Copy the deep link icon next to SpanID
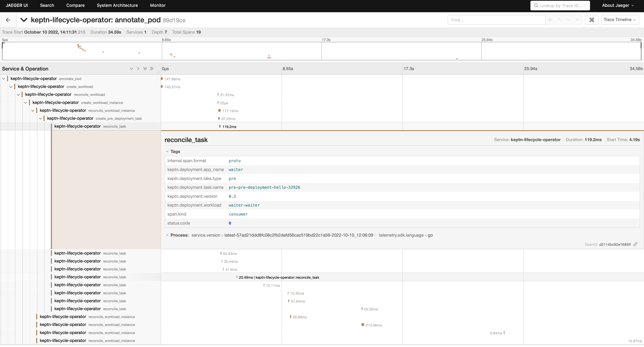Image resolution: width=644 pixels, height=347 pixels. point(635,244)
